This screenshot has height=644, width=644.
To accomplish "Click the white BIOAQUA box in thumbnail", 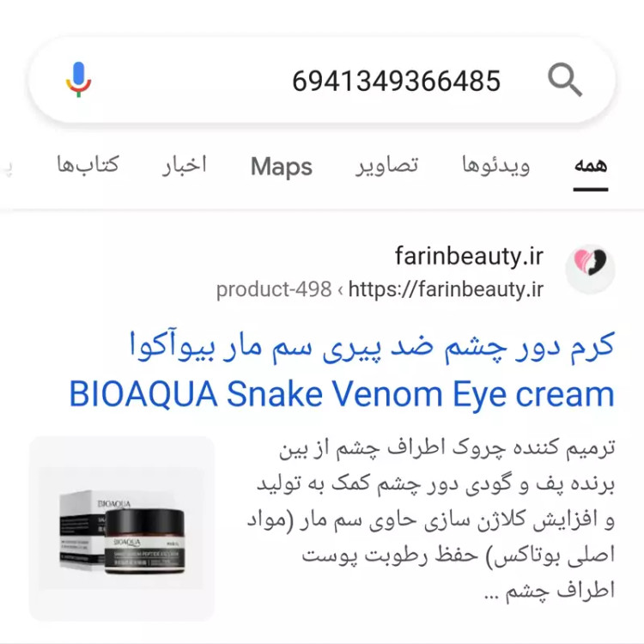I will (x=82, y=530).
